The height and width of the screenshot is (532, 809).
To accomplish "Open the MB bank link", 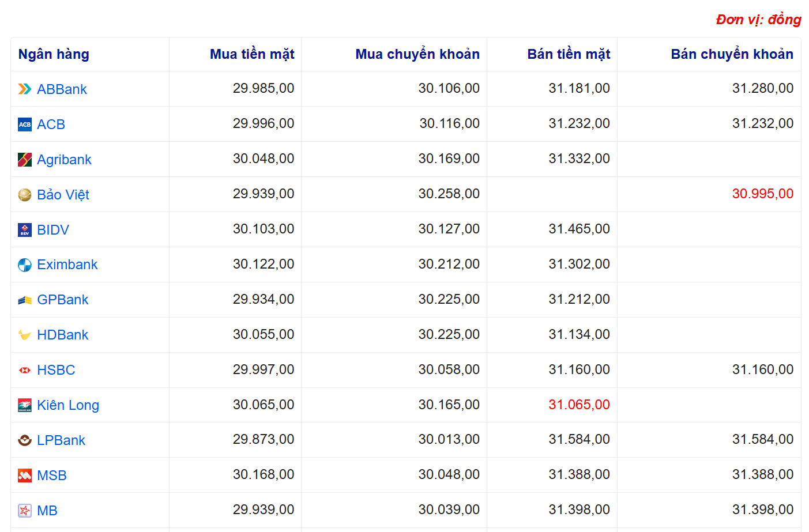I will (47, 511).
